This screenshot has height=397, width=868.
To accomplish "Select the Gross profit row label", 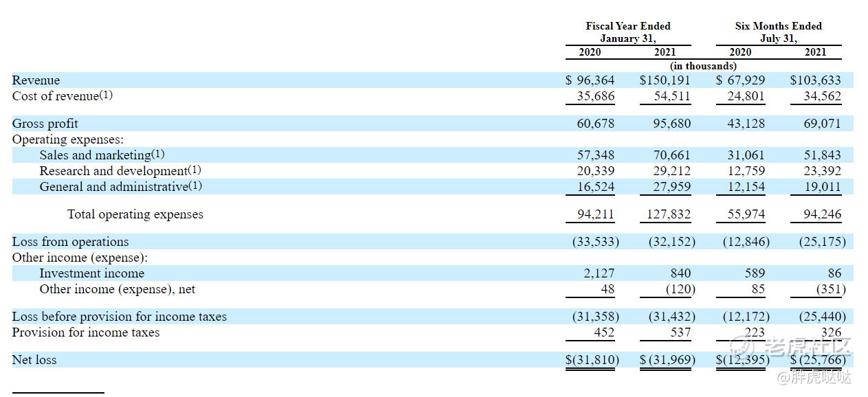I will (45, 124).
